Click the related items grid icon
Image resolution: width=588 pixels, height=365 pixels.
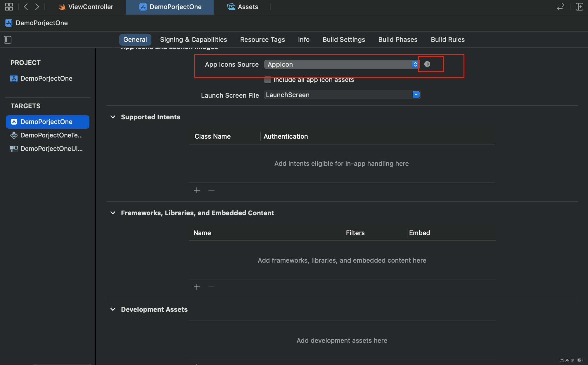coord(9,7)
